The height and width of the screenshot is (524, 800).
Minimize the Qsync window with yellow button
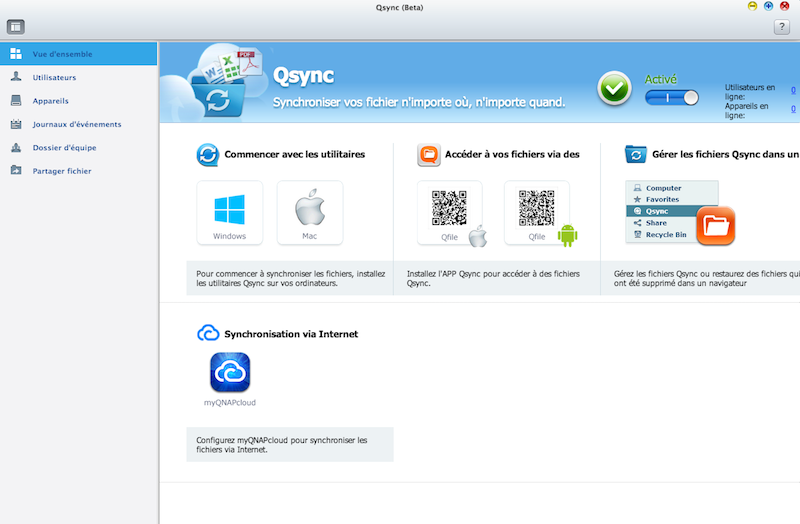(752, 6)
